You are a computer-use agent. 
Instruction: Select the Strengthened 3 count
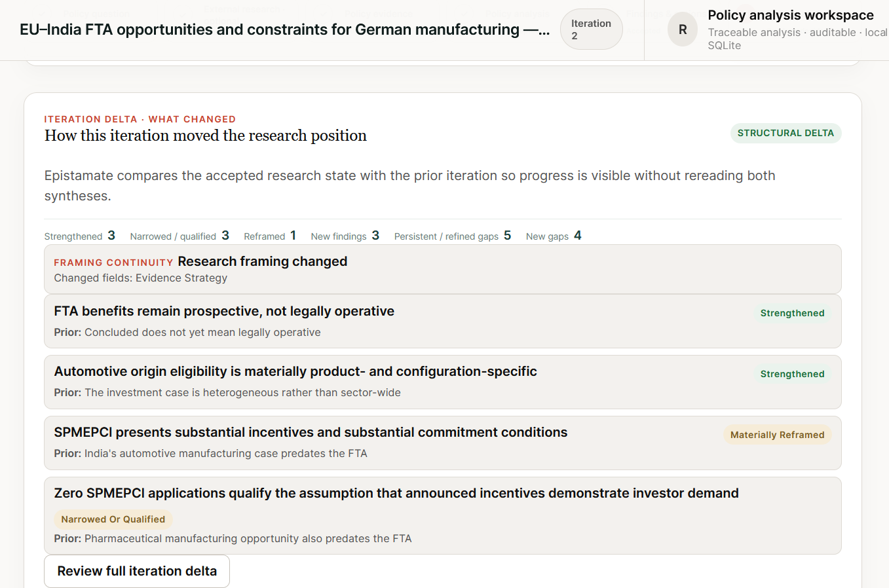point(80,236)
